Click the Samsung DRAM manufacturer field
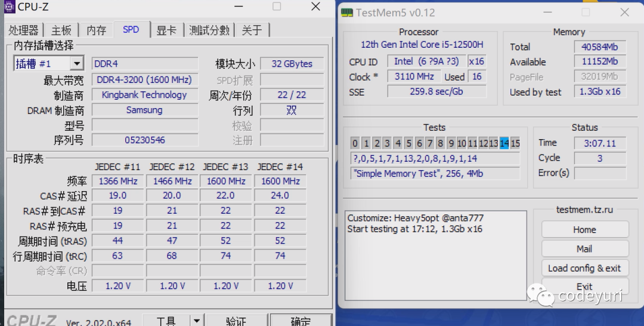 (x=144, y=110)
